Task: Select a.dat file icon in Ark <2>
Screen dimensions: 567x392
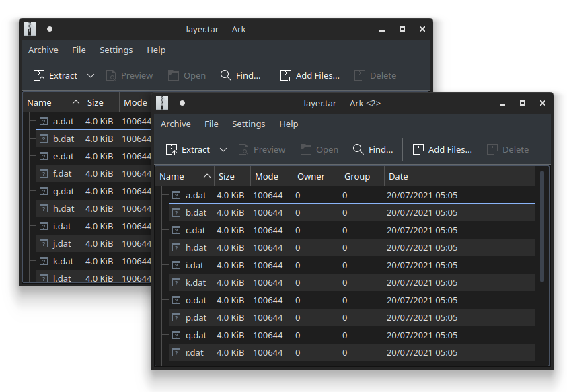Action: [176, 195]
